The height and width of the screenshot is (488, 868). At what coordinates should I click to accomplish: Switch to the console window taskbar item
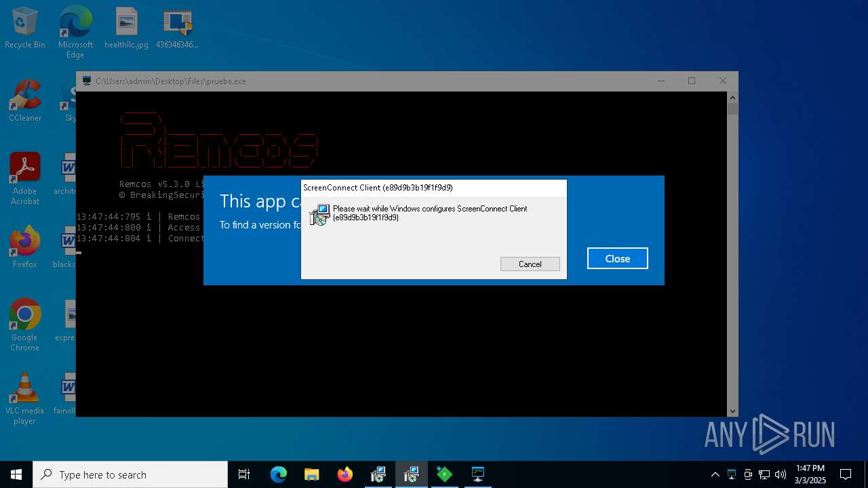[477, 474]
